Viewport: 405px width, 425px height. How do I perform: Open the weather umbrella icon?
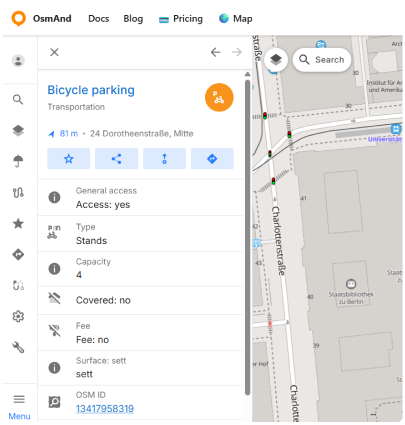18,161
